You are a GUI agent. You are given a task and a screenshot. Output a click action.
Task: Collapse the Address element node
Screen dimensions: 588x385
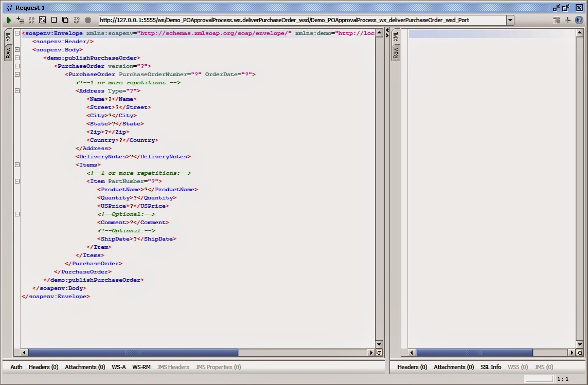(x=17, y=90)
